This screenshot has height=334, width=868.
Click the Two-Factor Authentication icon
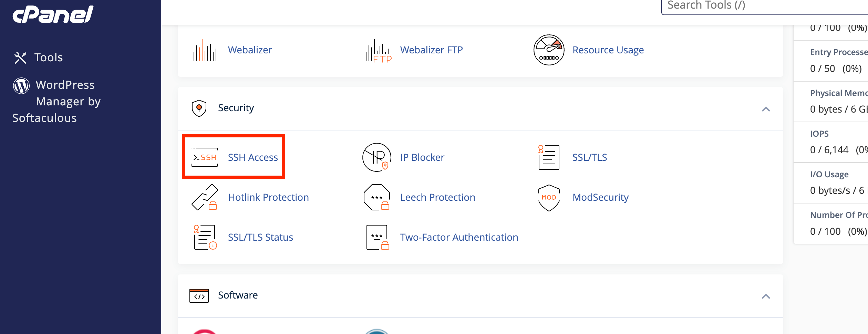[x=378, y=237]
